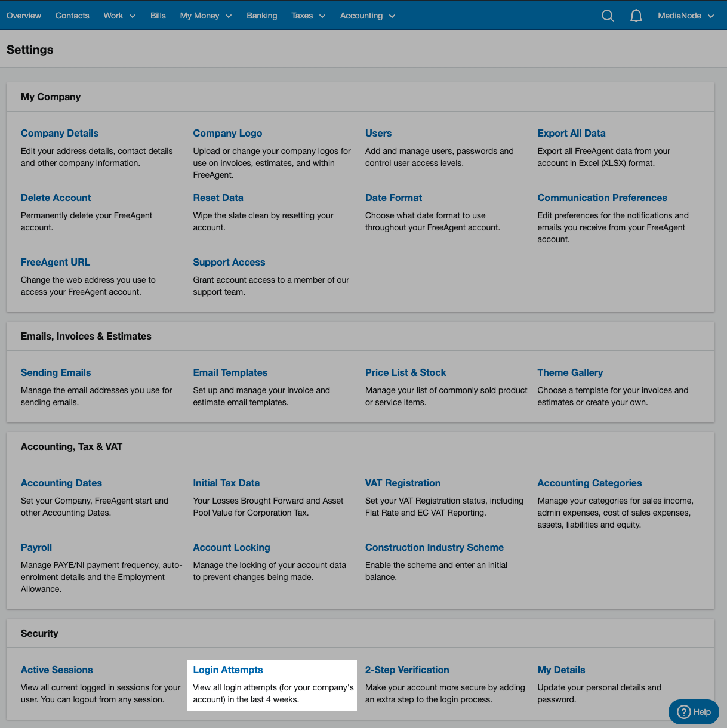Screen dimensions: 727x728
Task: Navigate to the Banking section
Action: (261, 16)
